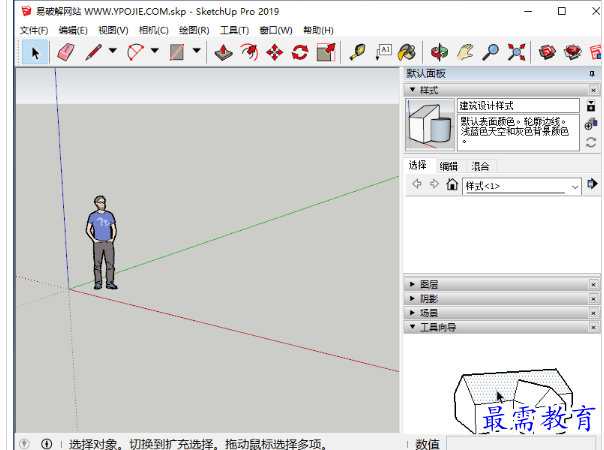Click the create new style icon

click(x=591, y=124)
